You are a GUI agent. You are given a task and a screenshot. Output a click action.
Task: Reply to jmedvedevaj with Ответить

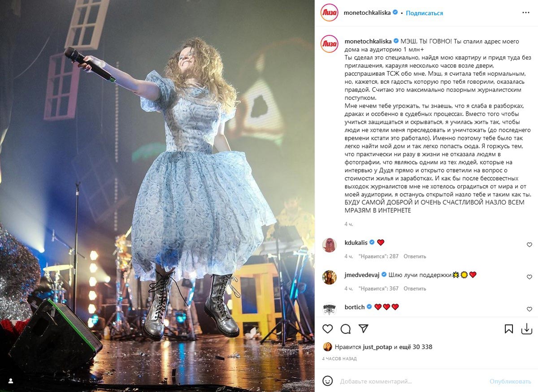coord(415,289)
